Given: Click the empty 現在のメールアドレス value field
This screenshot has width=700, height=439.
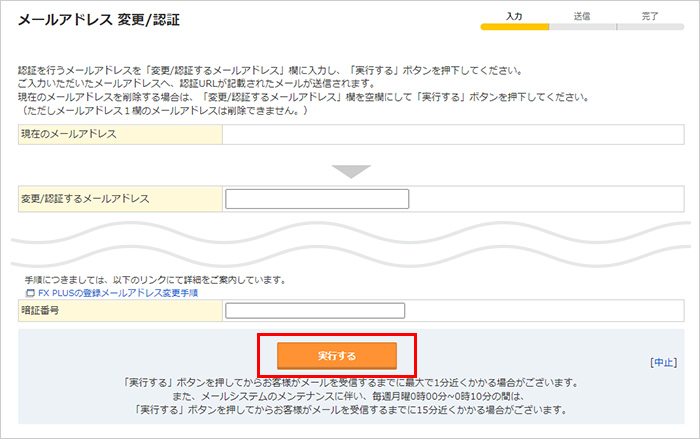Looking at the screenshot, I should pos(452,135).
